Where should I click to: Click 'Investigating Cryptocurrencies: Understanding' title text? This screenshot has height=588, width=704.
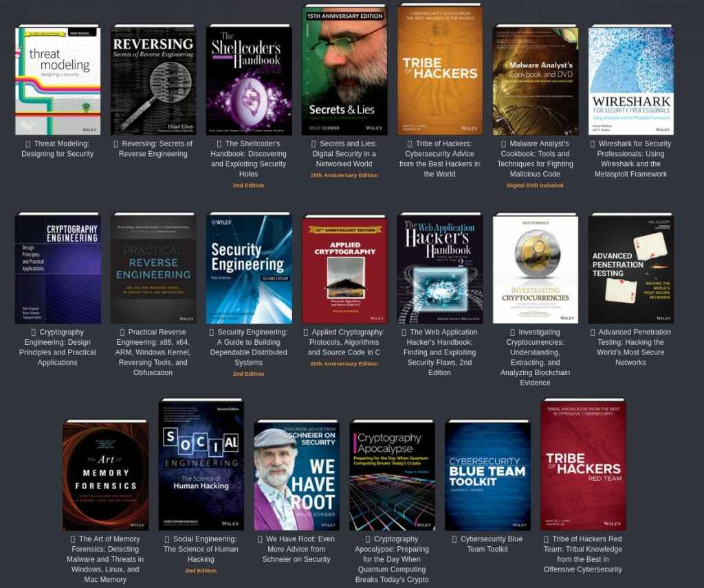pos(536,357)
